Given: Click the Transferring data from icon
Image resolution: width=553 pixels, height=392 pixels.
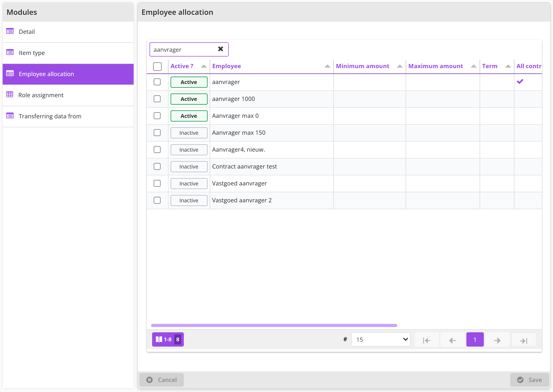Looking at the screenshot, I should tap(10, 116).
